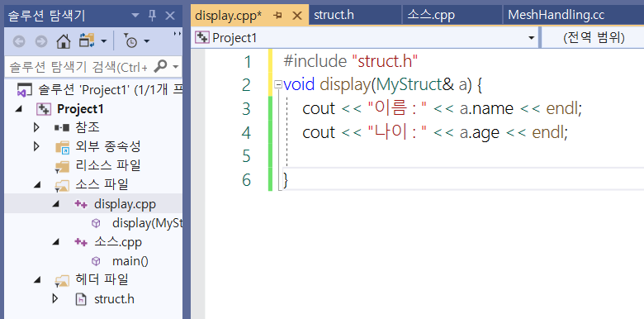Click the C++ file icon beside 소스.cpp
This screenshot has height=319, width=644.
point(81,242)
